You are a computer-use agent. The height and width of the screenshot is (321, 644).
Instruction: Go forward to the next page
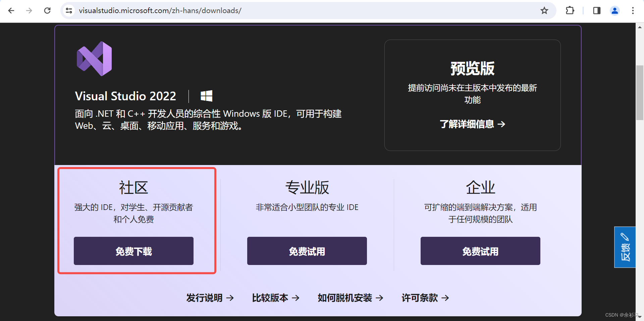coord(29,11)
